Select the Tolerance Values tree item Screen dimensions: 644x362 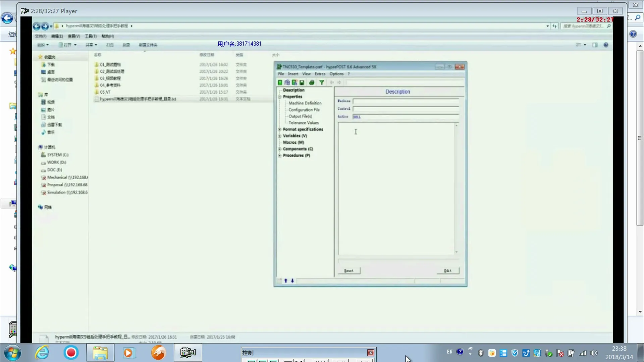[x=304, y=123]
